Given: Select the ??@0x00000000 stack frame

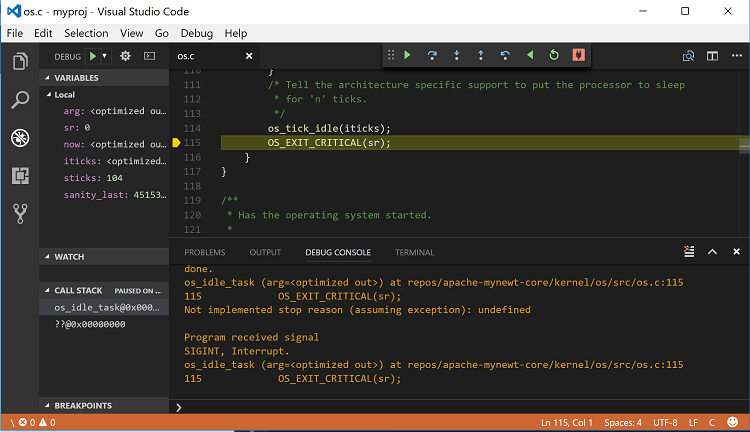Looking at the screenshot, I should coord(104,324).
